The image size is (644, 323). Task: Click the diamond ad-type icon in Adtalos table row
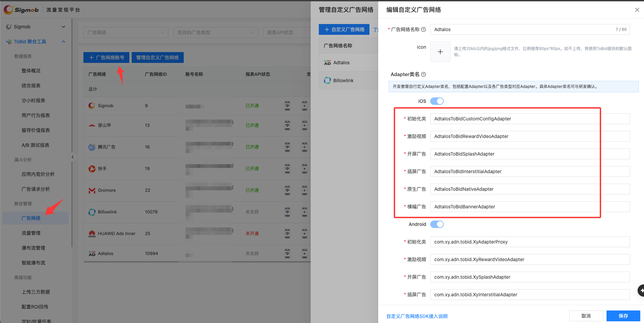tap(287, 254)
